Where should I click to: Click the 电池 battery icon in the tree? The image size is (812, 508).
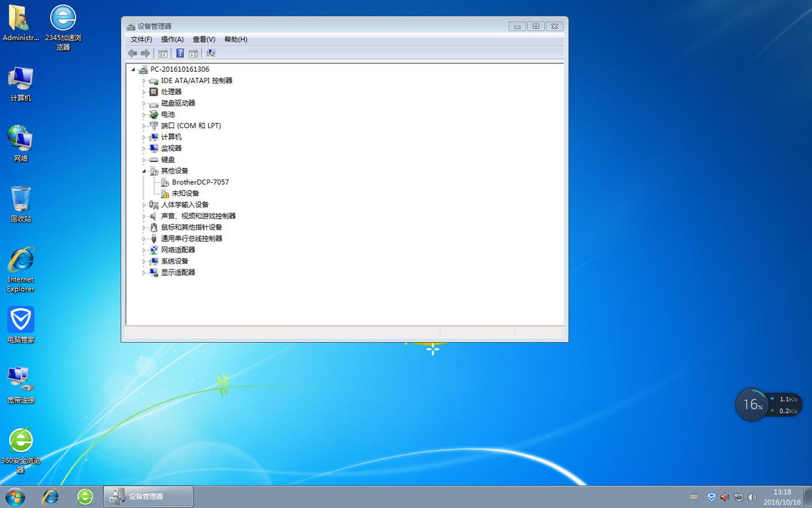[154, 114]
